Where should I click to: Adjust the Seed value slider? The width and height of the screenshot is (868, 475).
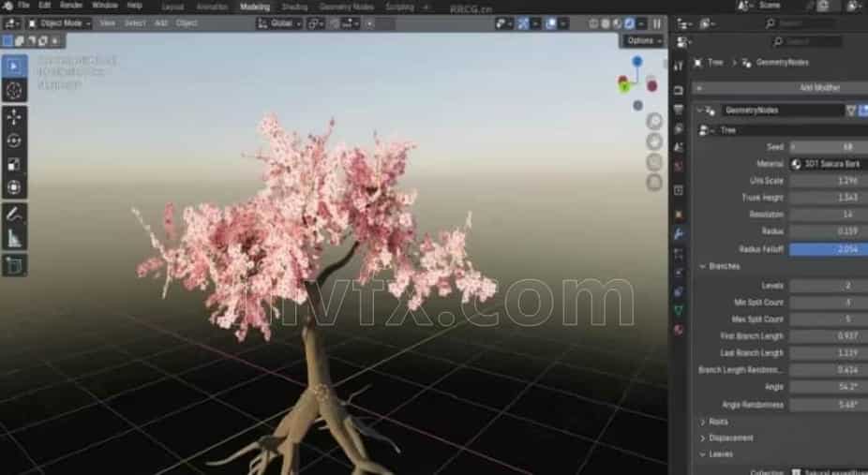click(829, 147)
